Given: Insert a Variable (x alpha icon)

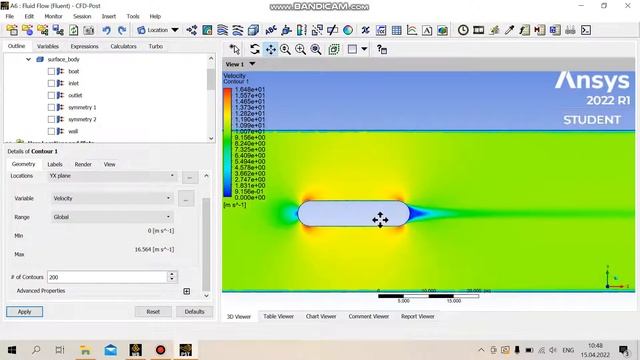Looking at the screenshot, I should 366,30.
